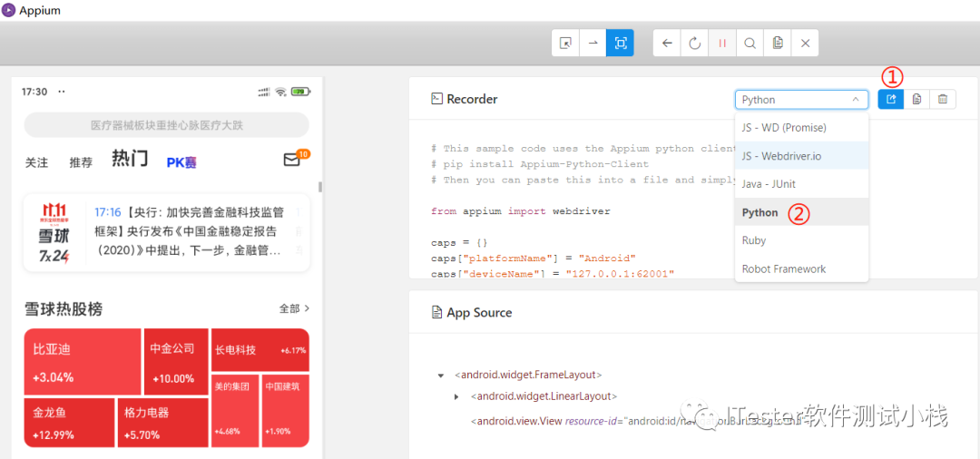The height and width of the screenshot is (459, 980).
Task: Click 17:30 phone clock text
Action: point(34,92)
